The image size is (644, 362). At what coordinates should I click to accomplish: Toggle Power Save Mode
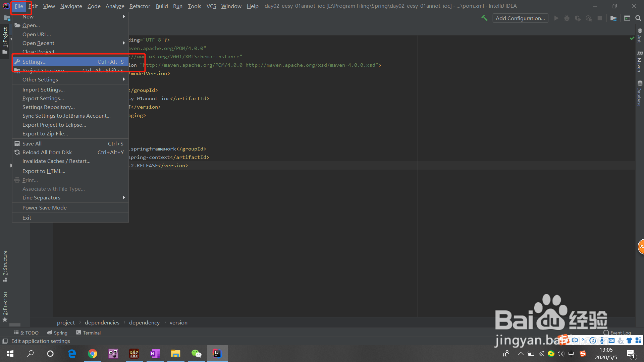[70, 207]
